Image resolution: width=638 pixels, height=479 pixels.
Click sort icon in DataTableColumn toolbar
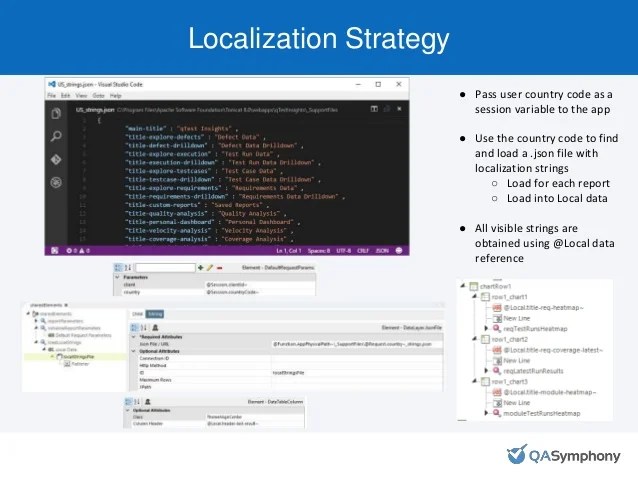[137, 402]
